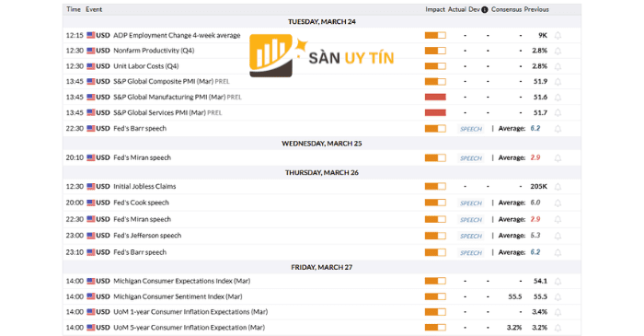Click the 55.5 consensus value for Michigan Sentiment
This screenshot has width=644, height=336.
[x=515, y=296]
